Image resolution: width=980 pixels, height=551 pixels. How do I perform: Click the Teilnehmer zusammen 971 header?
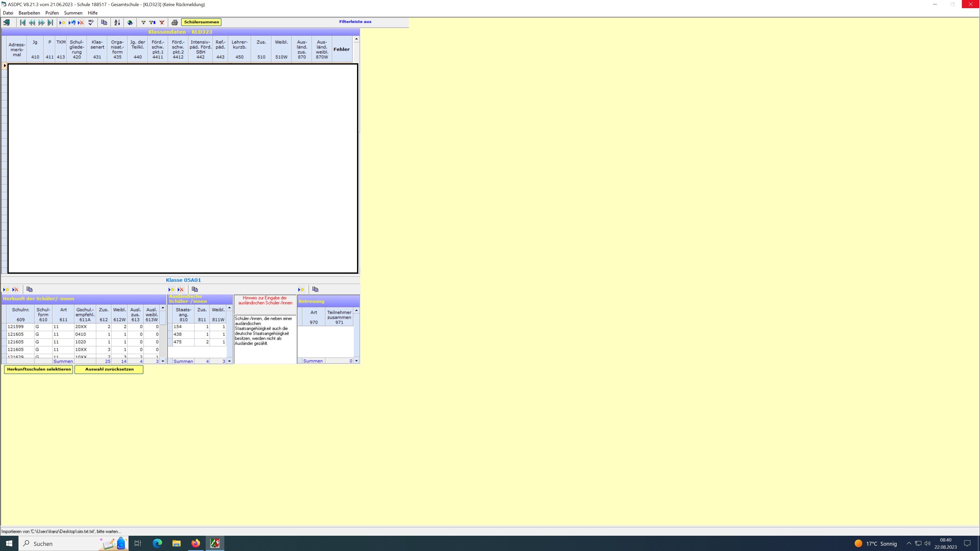pyautogui.click(x=339, y=318)
